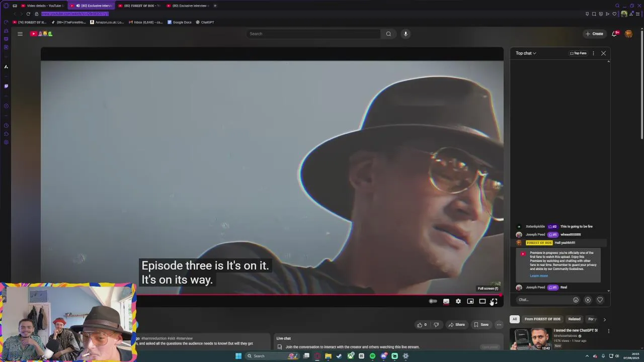Open a new browser tab
This screenshot has height=362, width=644.
(215, 6)
